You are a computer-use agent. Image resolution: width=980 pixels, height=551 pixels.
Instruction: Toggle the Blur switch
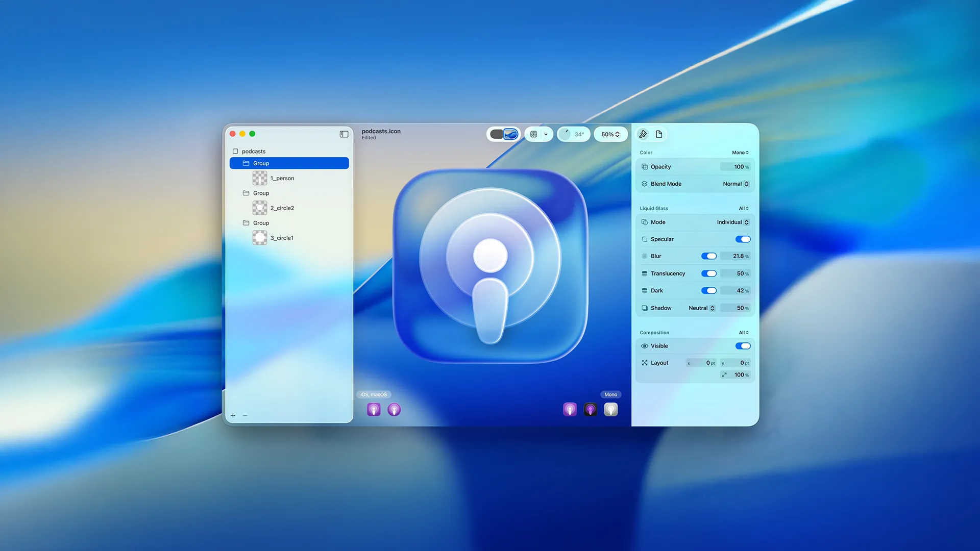point(709,256)
